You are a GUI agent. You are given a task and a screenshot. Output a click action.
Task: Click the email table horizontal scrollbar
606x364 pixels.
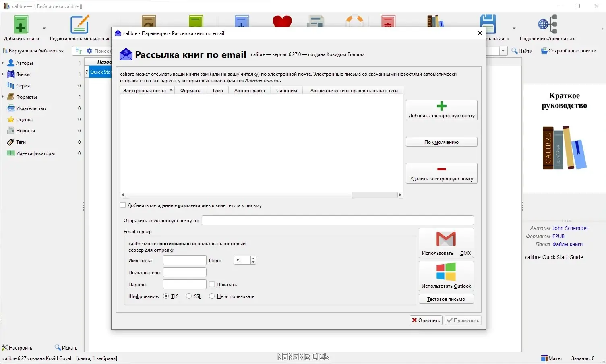[239, 195]
